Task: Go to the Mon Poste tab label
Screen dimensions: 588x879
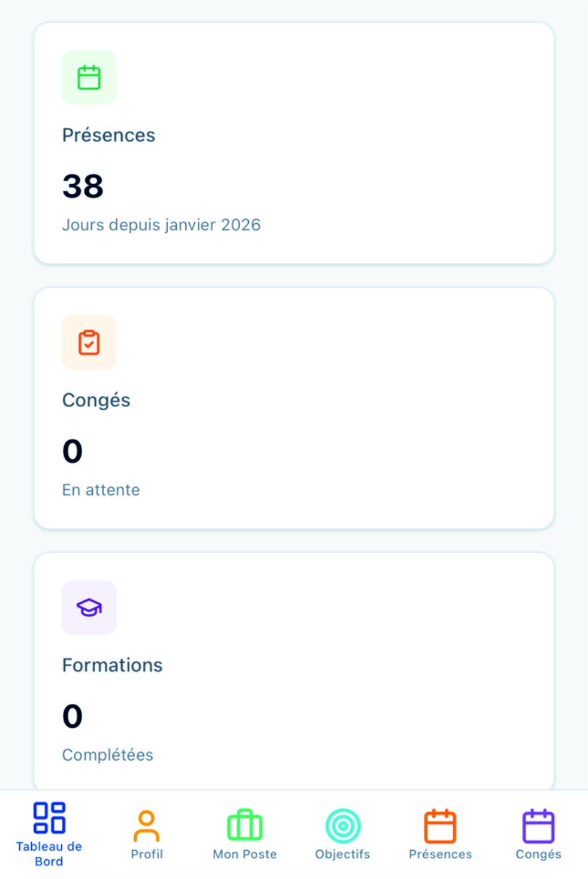Action: (245, 854)
